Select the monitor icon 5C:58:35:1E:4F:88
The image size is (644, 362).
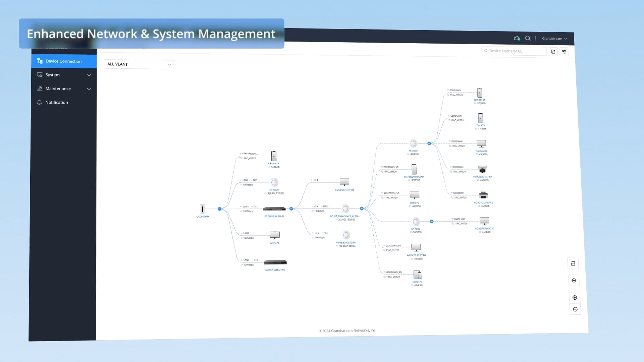pyautogui.click(x=344, y=182)
